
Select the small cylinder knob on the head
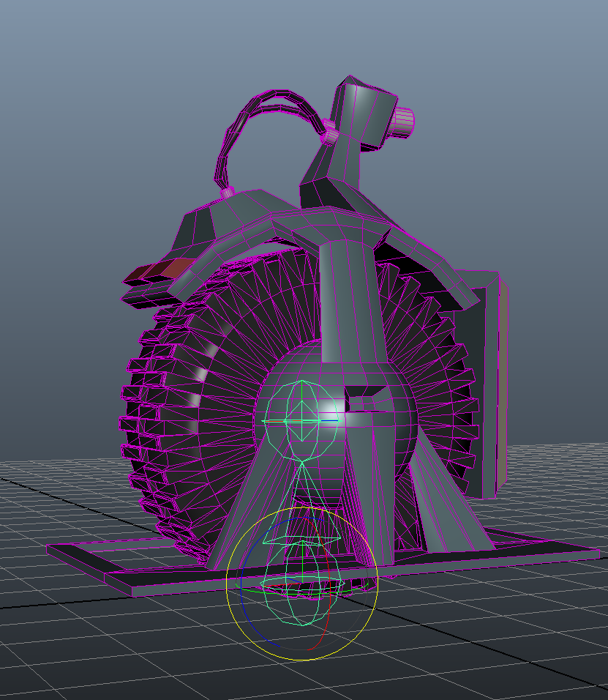pos(404,119)
